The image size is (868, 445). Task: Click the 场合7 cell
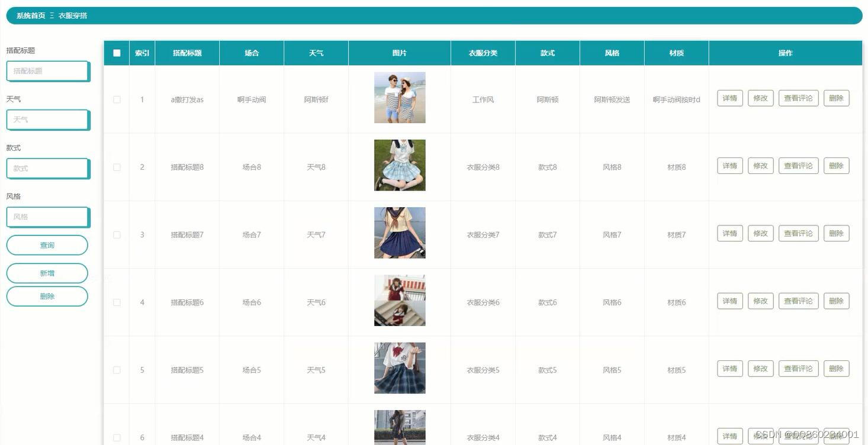[x=252, y=235]
